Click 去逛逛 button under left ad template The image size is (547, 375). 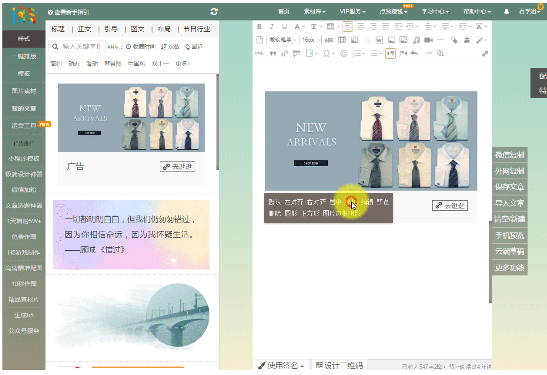[177, 166]
